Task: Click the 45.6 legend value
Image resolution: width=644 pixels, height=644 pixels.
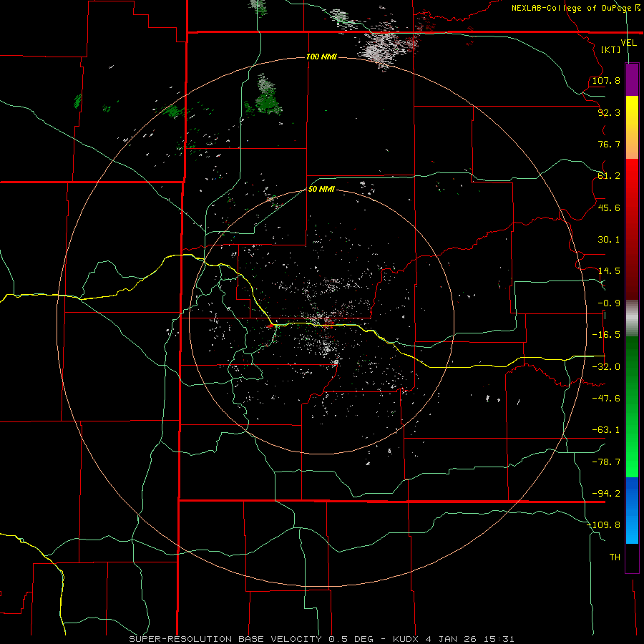Action: tap(609, 208)
